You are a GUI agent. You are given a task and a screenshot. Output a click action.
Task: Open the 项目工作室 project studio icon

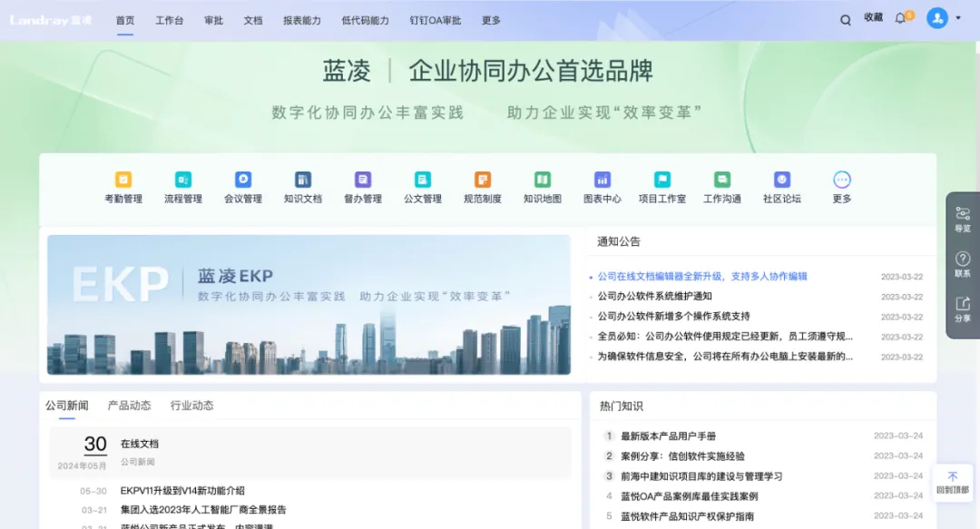point(662,180)
